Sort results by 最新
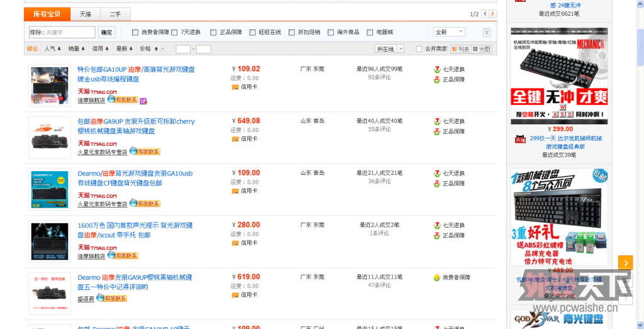The width and height of the screenshot is (644, 329). [x=124, y=49]
